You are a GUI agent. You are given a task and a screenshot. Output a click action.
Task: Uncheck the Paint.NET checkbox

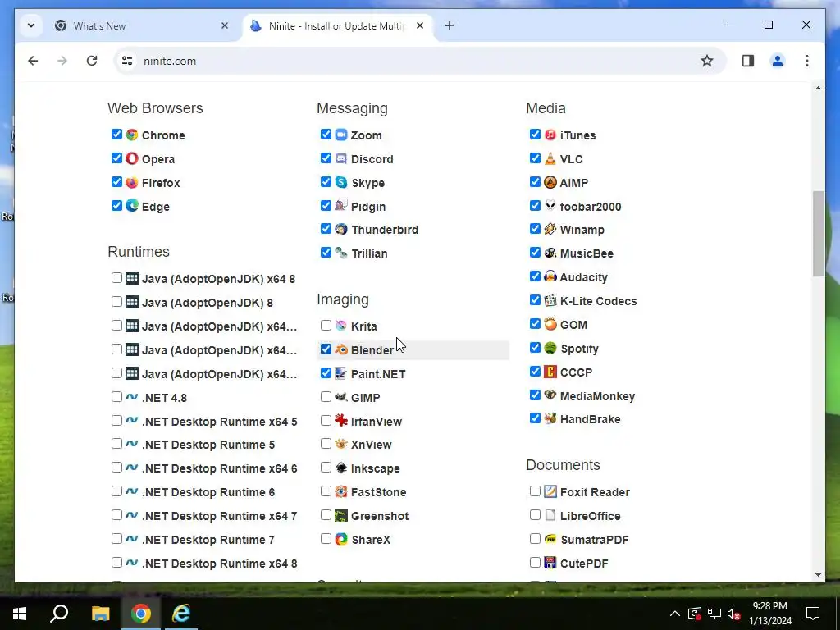click(326, 373)
